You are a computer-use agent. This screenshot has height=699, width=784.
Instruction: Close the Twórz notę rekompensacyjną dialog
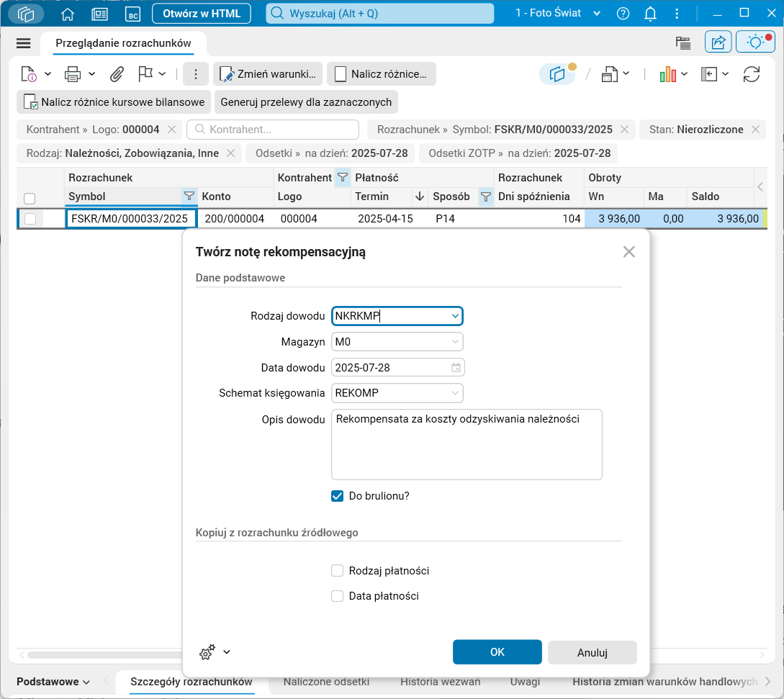[x=629, y=251]
